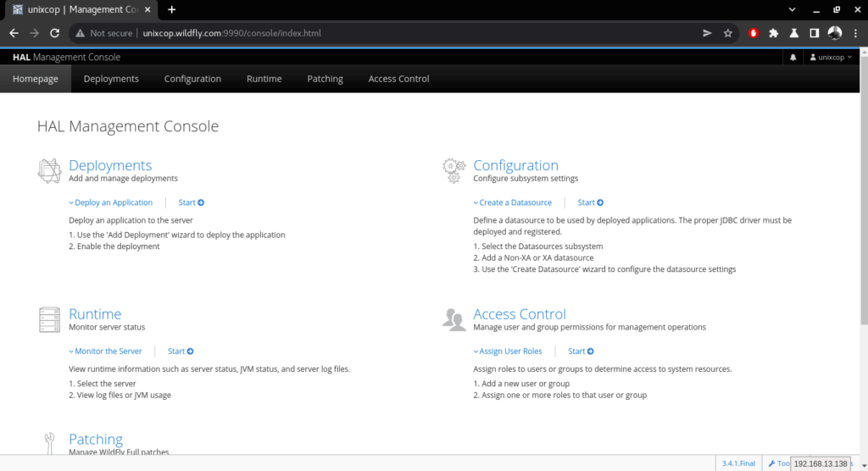Click the 3.4.1.Final version link
868x471 pixels.
738,463
